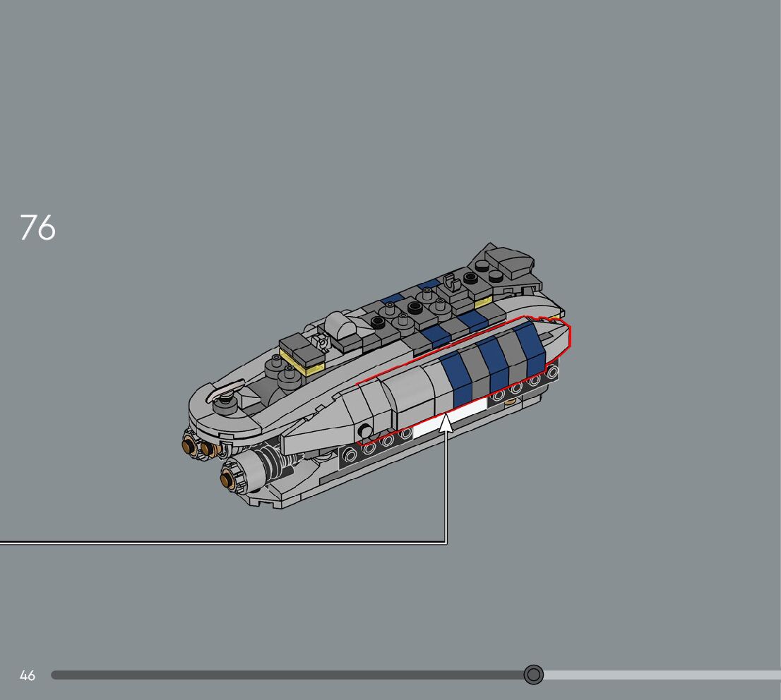This screenshot has width=781, height=700.
Task: Click the dark filled portion of progress bar
Action: coord(282,675)
